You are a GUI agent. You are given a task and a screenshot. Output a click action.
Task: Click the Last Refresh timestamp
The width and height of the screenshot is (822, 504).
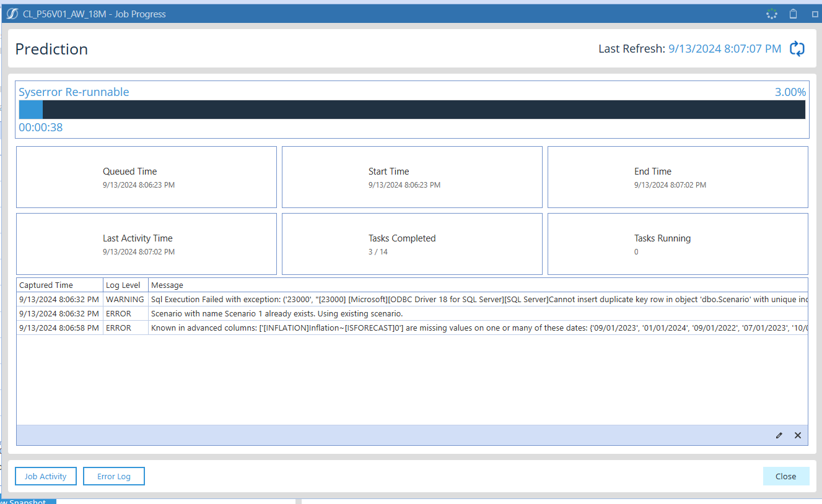724,49
